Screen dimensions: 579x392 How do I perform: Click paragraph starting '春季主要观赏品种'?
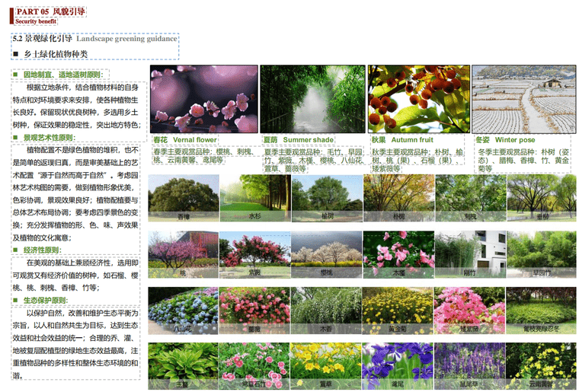tap(204, 155)
